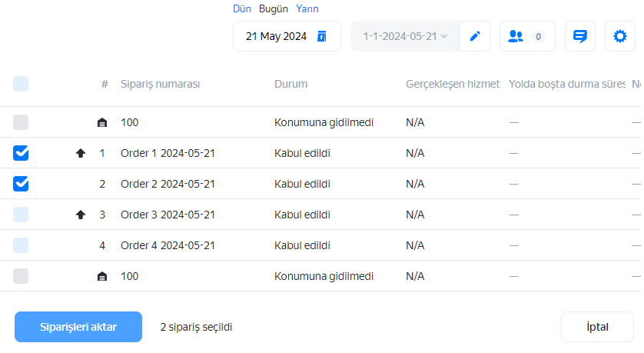The width and height of the screenshot is (644, 353).
Task: Open the gear settings icon
Action: pyautogui.click(x=619, y=36)
